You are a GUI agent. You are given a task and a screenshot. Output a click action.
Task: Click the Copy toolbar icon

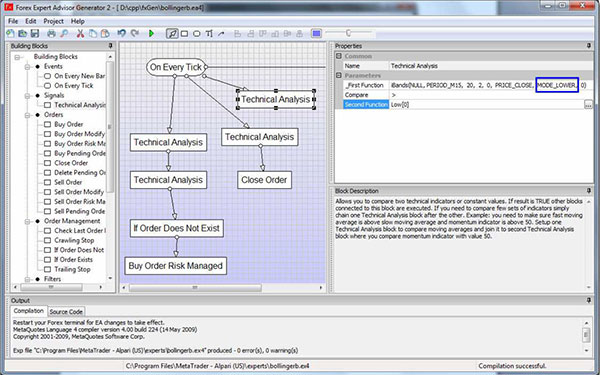pyautogui.click(x=93, y=34)
